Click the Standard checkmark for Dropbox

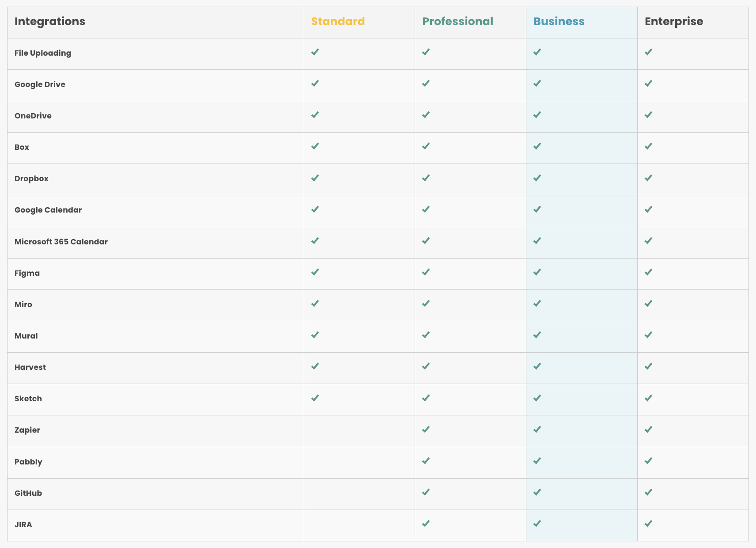tap(315, 178)
